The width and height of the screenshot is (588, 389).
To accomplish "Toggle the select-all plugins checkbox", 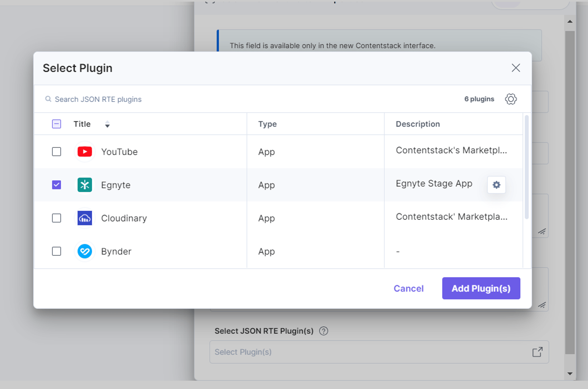I will click(x=57, y=124).
